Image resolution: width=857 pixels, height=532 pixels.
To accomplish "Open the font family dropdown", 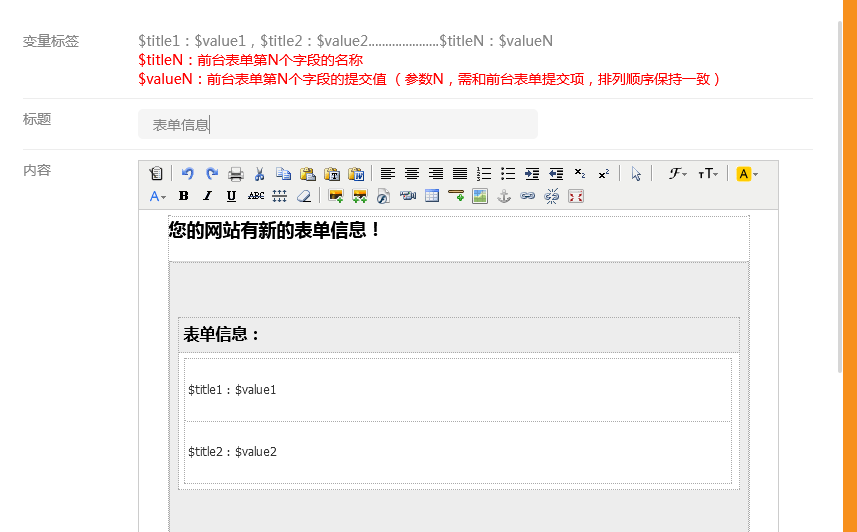I will pyautogui.click(x=678, y=174).
